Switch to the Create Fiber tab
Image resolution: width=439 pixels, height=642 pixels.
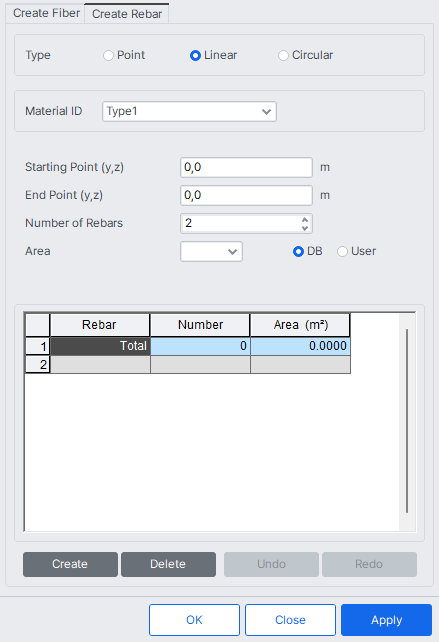(x=46, y=13)
